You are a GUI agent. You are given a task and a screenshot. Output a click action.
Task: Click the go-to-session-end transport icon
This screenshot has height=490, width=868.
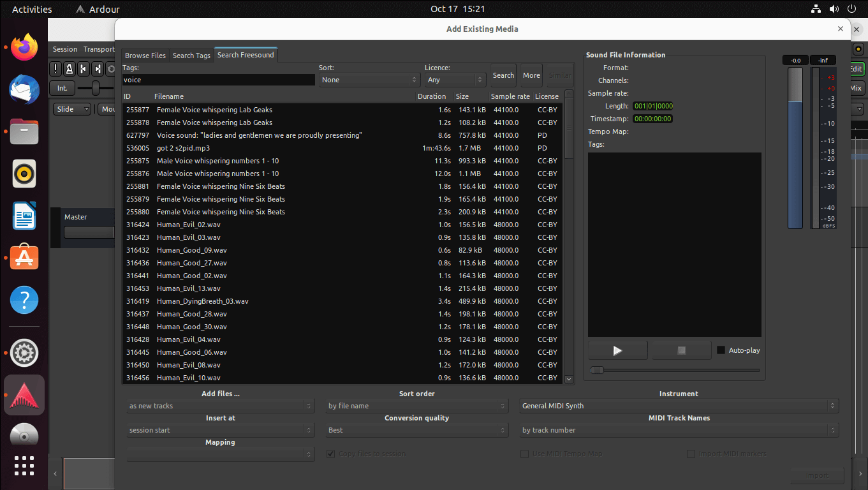[x=97, y=68]
